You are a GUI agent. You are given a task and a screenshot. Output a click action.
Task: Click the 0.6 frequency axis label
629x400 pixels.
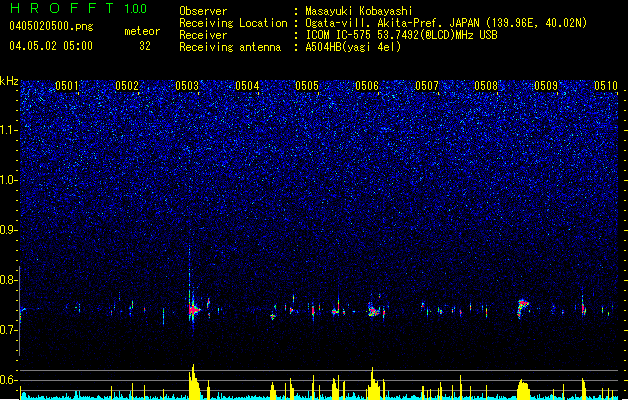pos(8,380)
